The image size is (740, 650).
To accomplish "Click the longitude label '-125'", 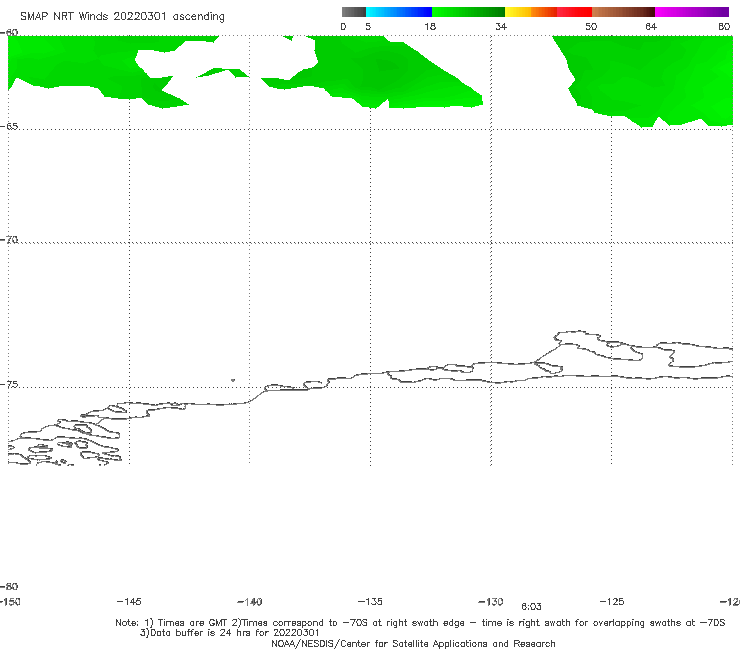I will [x=612, y=601].
